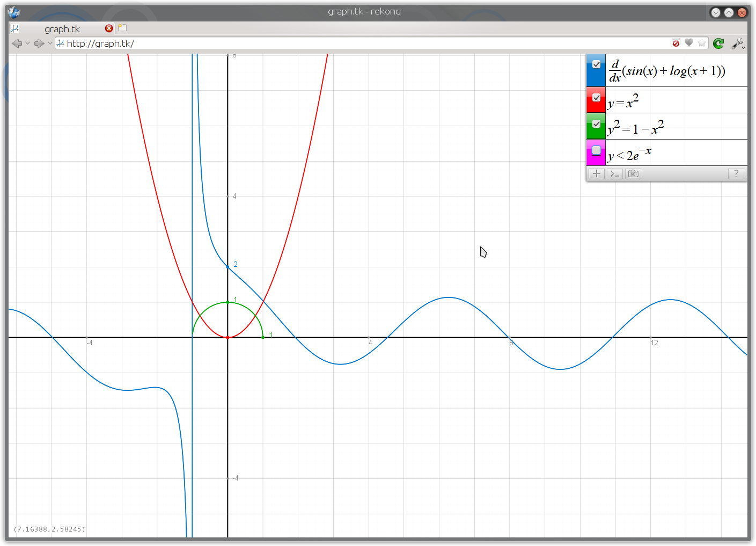Image resolution: width=756 pixels, height=546 pixels.
Task: Open the forward history dropdown arrow
Action: point(50,43)
